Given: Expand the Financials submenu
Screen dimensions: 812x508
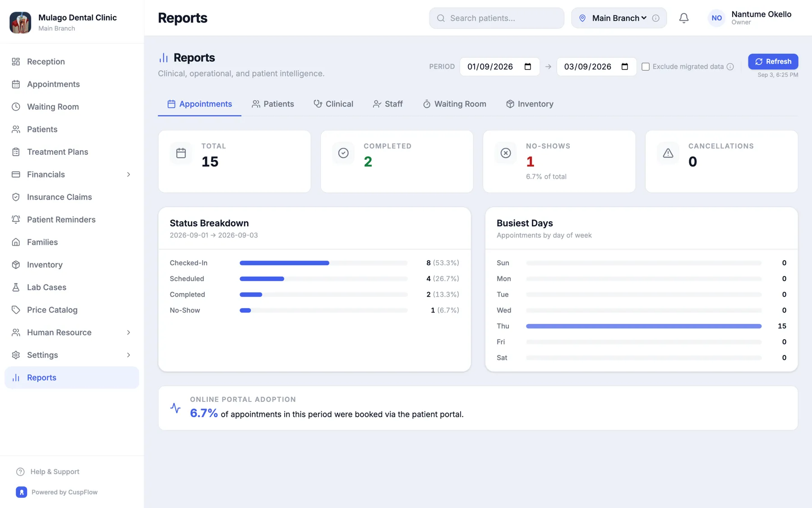Looking at the screenshot, I should [x=129, y=174].
